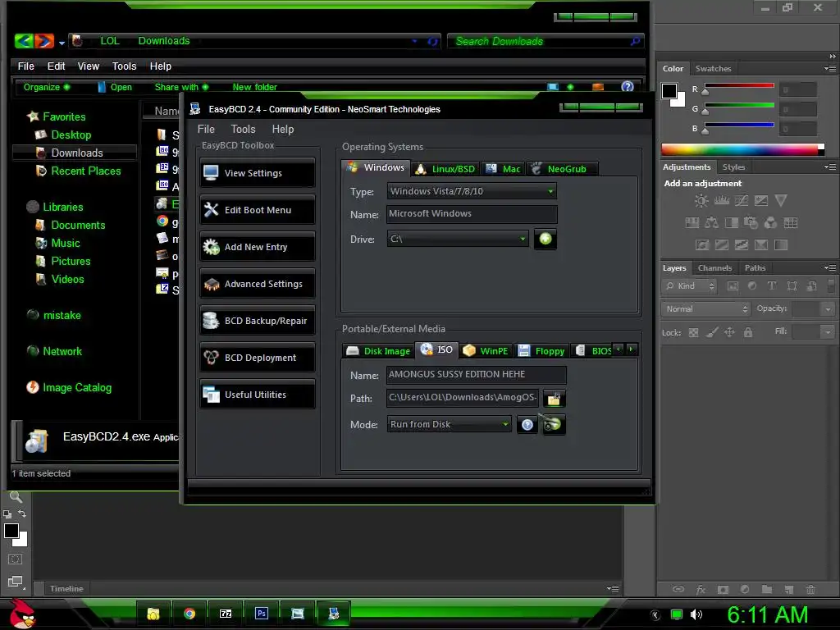Image resolution: width=840 pixels, height=630 pixels.
Task: Open the EasyBCD File menu
Action: (x=206, y=129)
